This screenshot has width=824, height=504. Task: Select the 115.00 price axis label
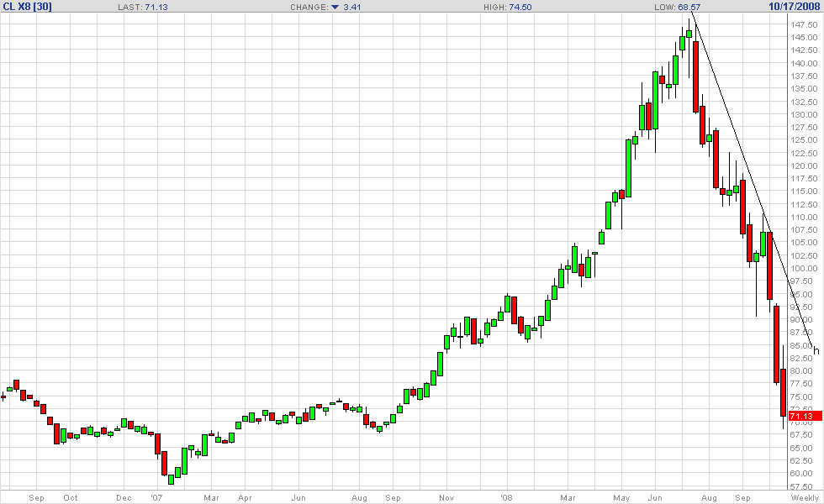804,192
